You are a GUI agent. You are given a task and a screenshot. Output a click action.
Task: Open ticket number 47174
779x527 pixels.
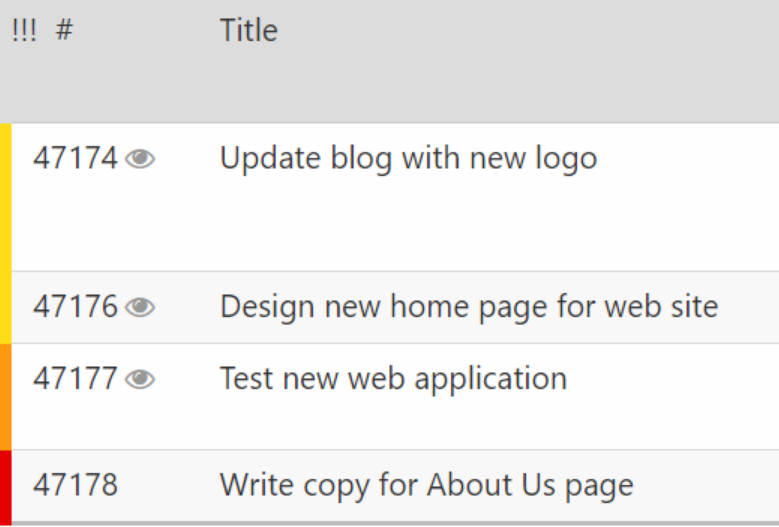coord(75,158)
